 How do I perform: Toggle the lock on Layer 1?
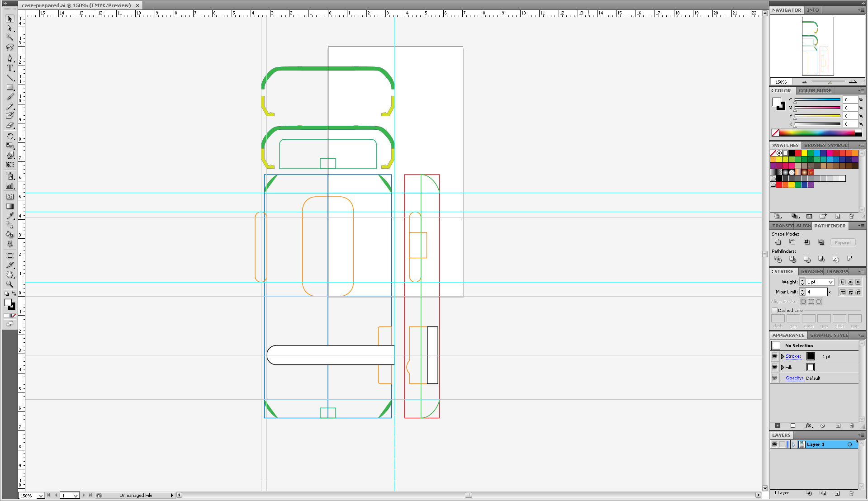(783, 444)
